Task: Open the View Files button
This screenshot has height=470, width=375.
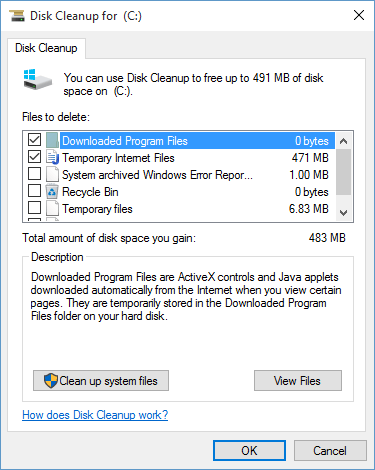Action: coord(298,381)
